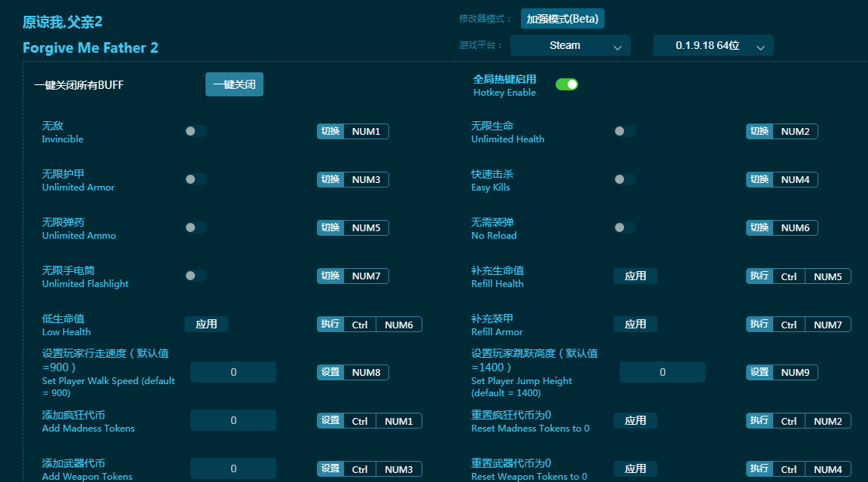868x482 pixels.
Task: Toggle the No Reload switch
Action: tap(625, 227)
